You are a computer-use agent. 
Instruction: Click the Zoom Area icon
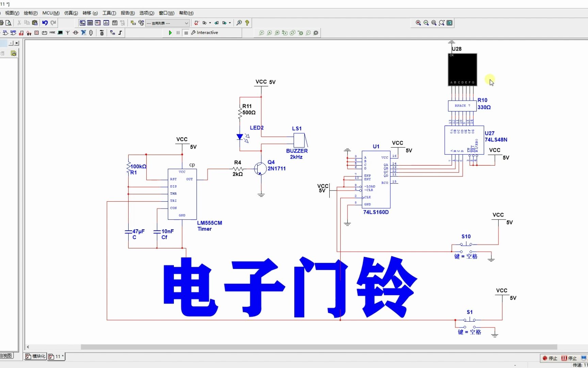coord(434,23)
